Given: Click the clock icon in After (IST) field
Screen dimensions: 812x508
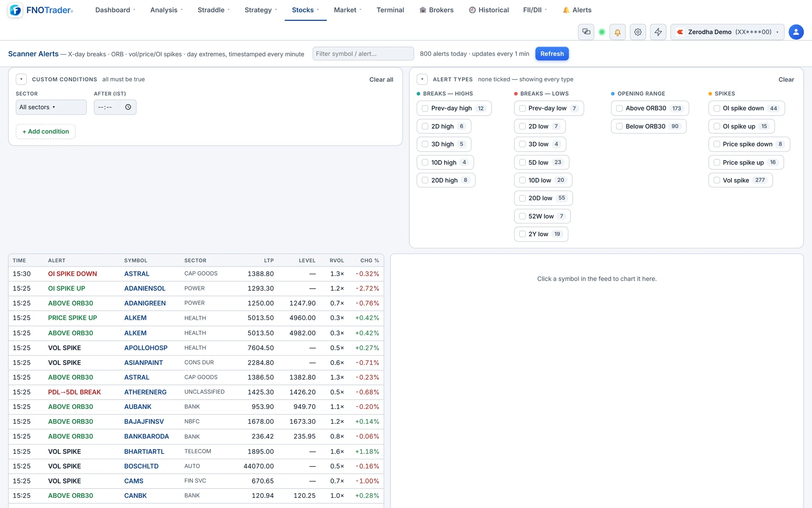Looking at the screenshot, I should (128, 107).
